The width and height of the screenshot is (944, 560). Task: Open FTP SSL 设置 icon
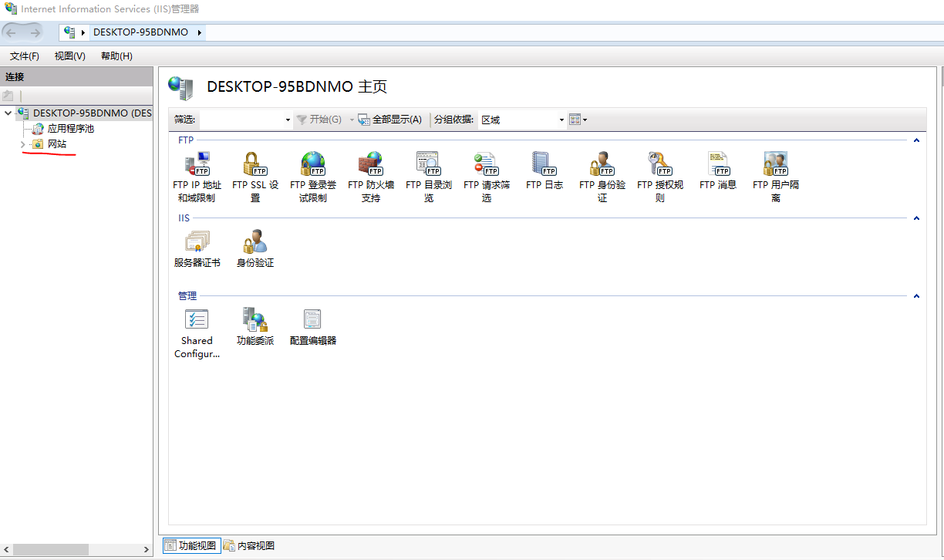(255, 177)
